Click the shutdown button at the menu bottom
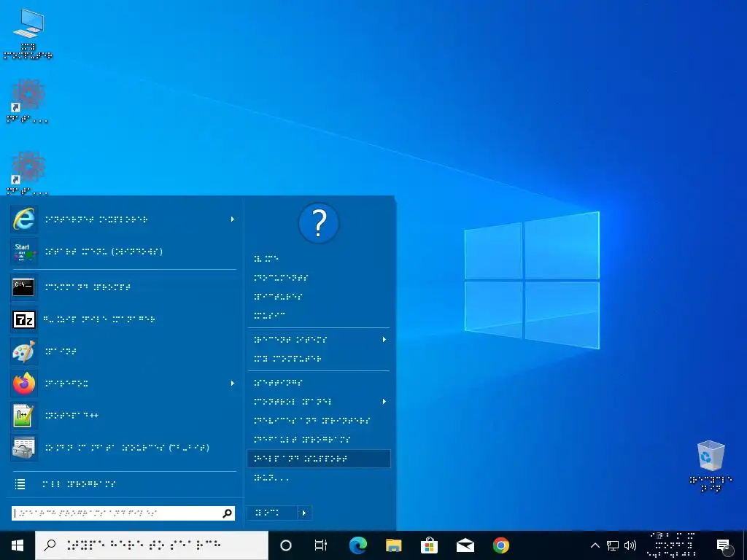This screenshot has width=747, height=560. (273, 513)
